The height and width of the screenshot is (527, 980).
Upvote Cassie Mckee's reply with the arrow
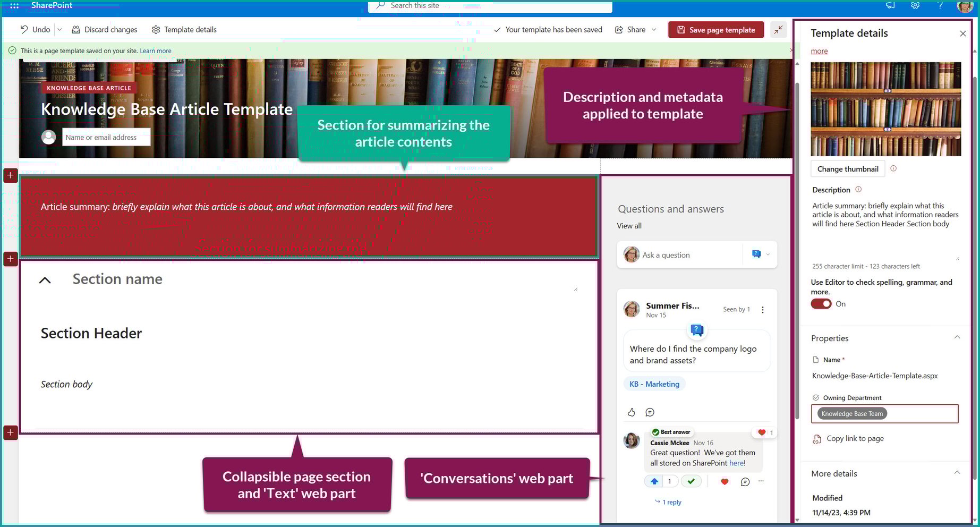coord(654,481)
